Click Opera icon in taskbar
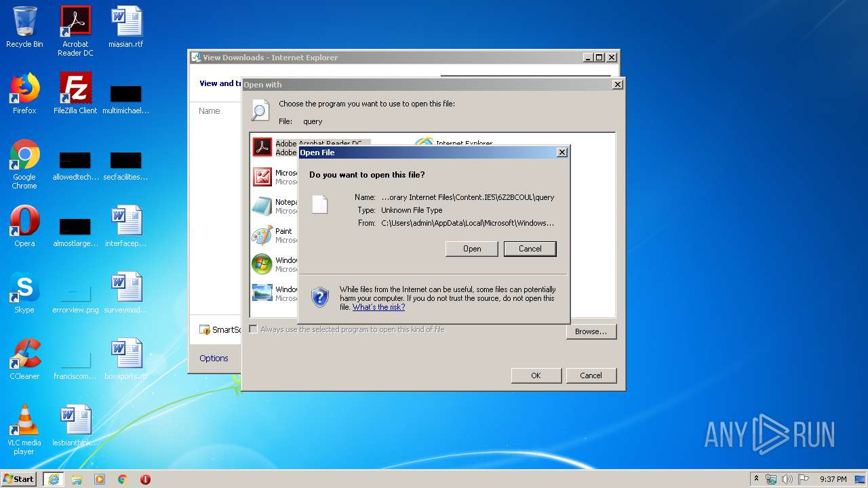This screenshot has width=868, height=488. (145, 479)
